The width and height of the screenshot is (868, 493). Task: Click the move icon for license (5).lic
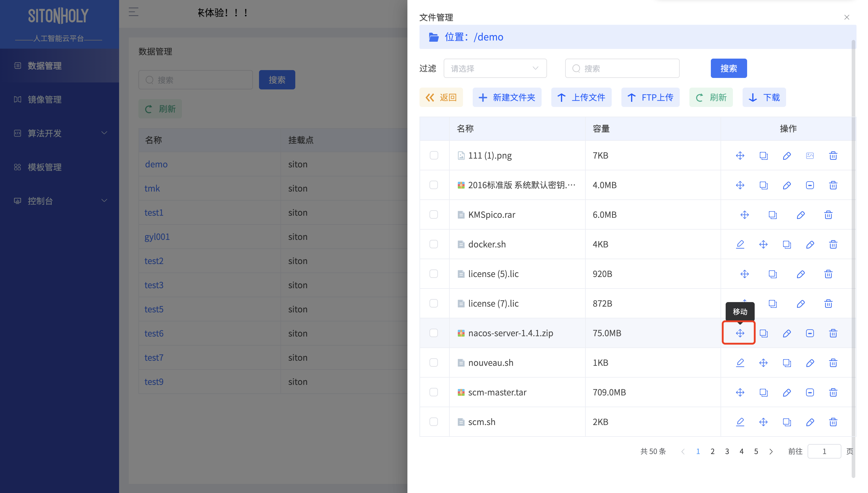(744, 274)
